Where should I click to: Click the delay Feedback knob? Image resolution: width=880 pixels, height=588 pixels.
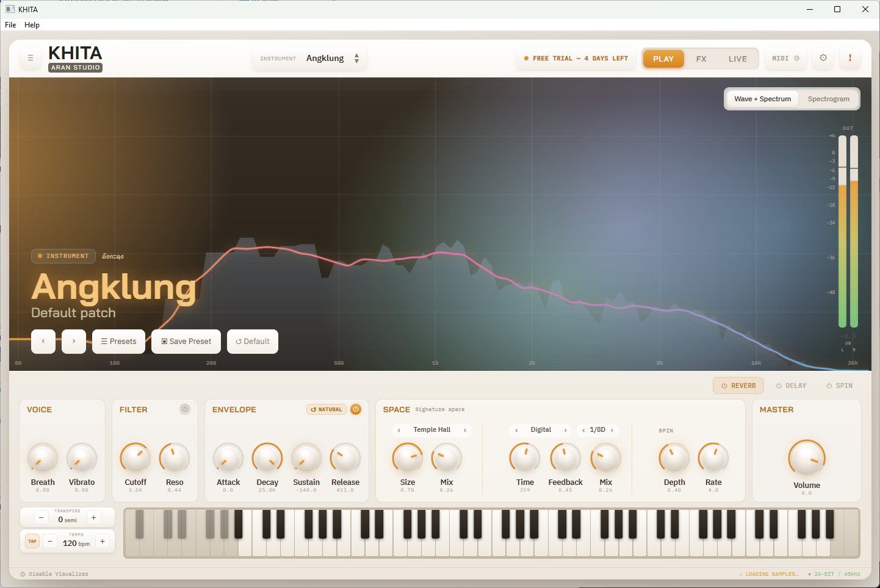pyautogui.click(x=566, y=457)
